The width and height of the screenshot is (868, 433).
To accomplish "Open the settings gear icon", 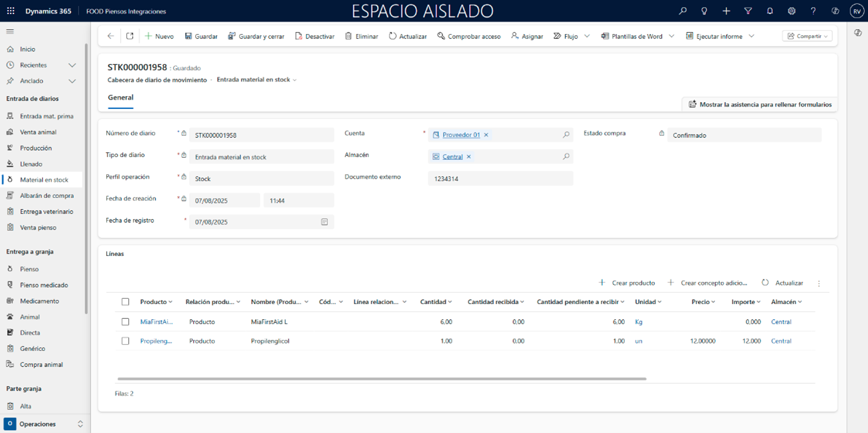I will pos(791,11).
